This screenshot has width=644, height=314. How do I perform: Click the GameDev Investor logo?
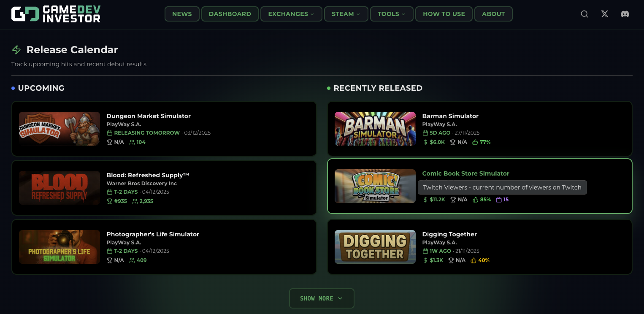point(55,14)
